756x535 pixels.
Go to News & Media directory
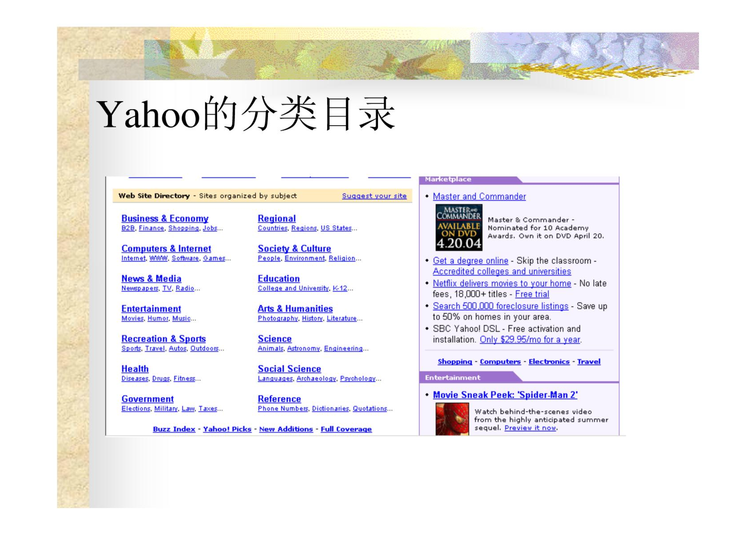pos(151,279)
